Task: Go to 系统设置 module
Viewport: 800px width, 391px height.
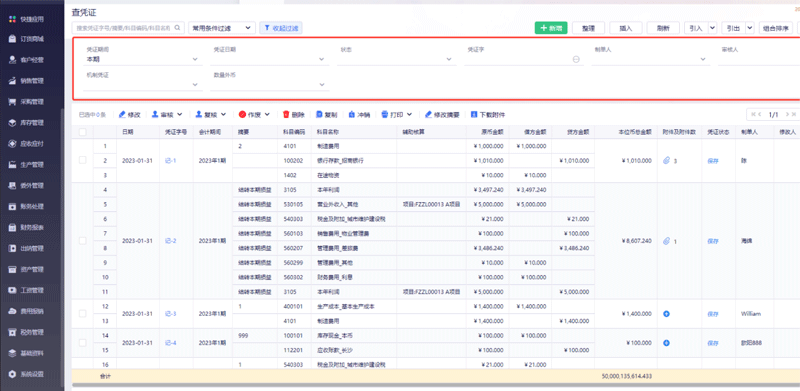Action: (26, 374)
